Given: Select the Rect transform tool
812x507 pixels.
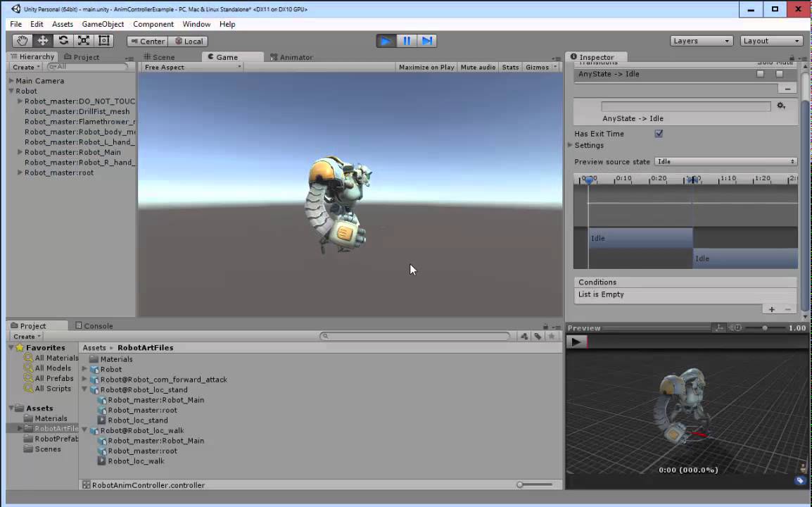Looking at the screenshot, I should (x=104, y=40).
